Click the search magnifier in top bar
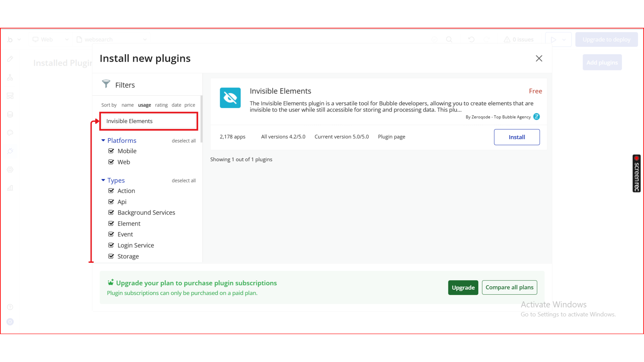 [449, 40]
